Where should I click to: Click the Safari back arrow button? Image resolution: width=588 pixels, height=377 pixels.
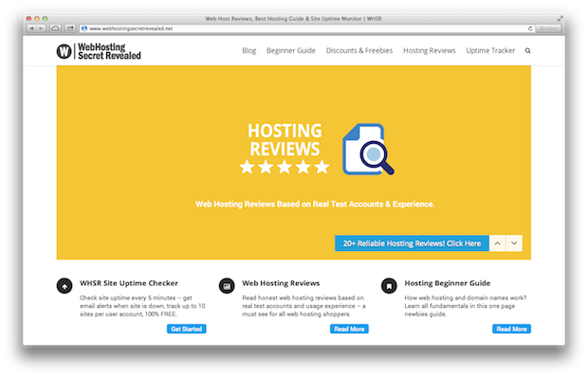[x=31, y=28]
